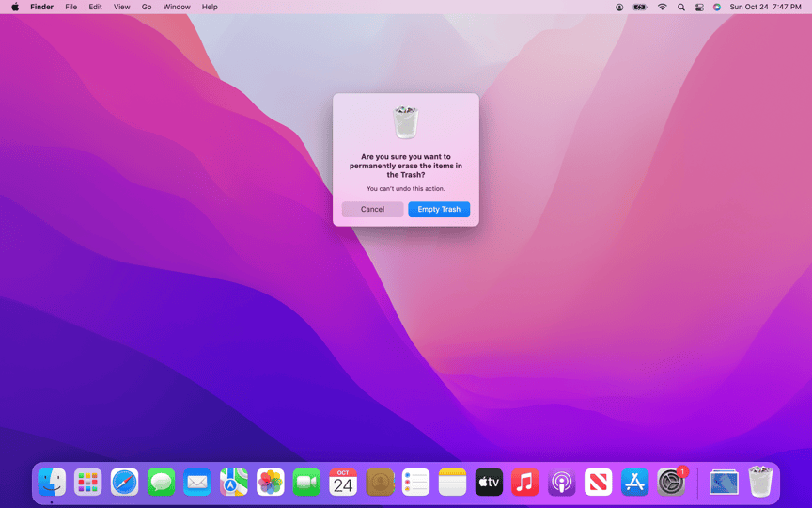
Task: Cancel the empty trash dialog
Action: click(x=372, y=210)
